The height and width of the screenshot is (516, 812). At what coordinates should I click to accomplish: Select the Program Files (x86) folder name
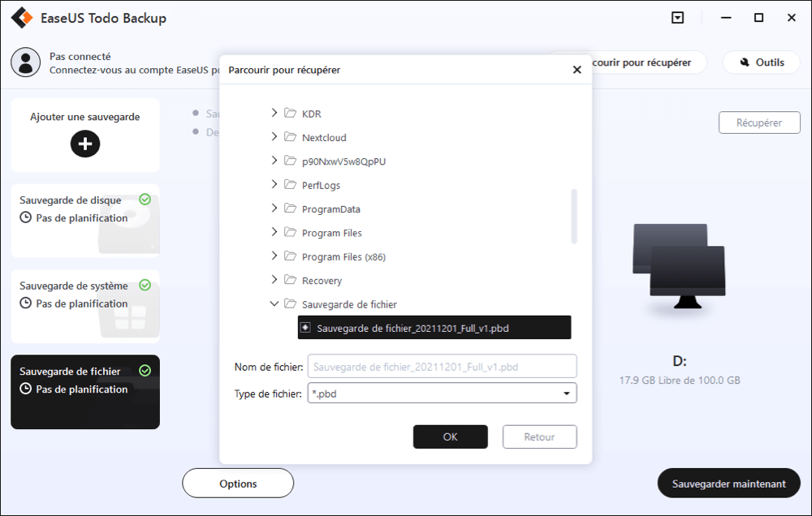[343, 256]
